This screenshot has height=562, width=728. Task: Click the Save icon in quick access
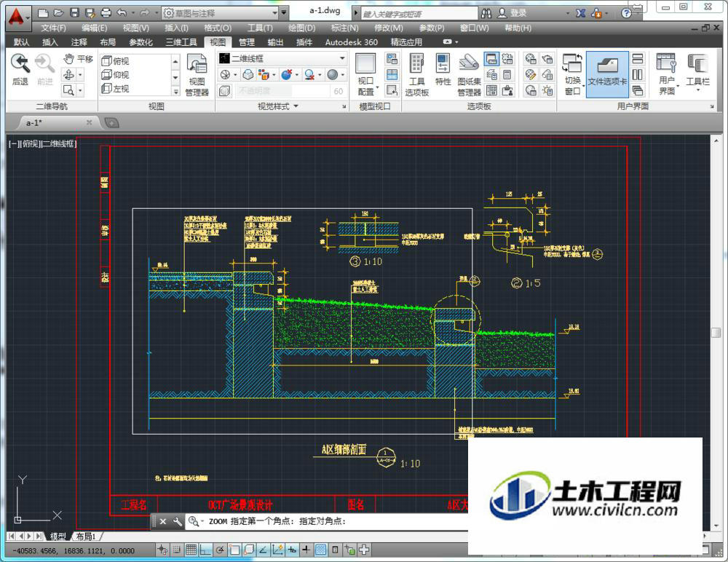point(74,13)
